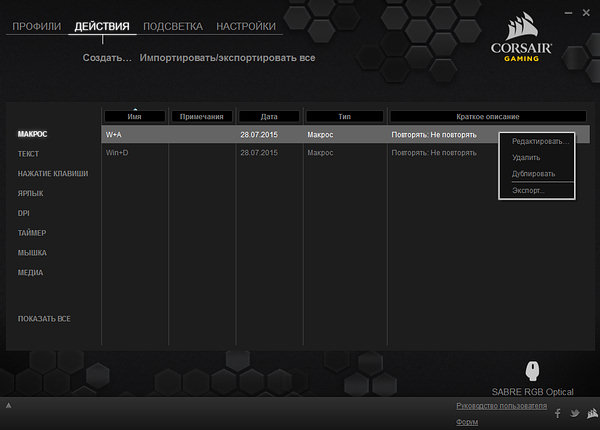600x430 pixels.
Task: Open the Corsair Twitter page icon
Action: pyautogui.click(x=574, y=413)
